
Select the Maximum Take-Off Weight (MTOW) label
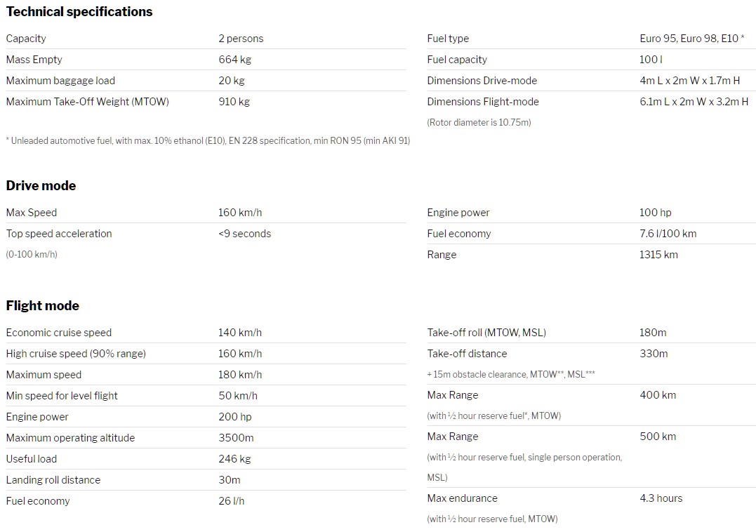[x=87, y=102]
